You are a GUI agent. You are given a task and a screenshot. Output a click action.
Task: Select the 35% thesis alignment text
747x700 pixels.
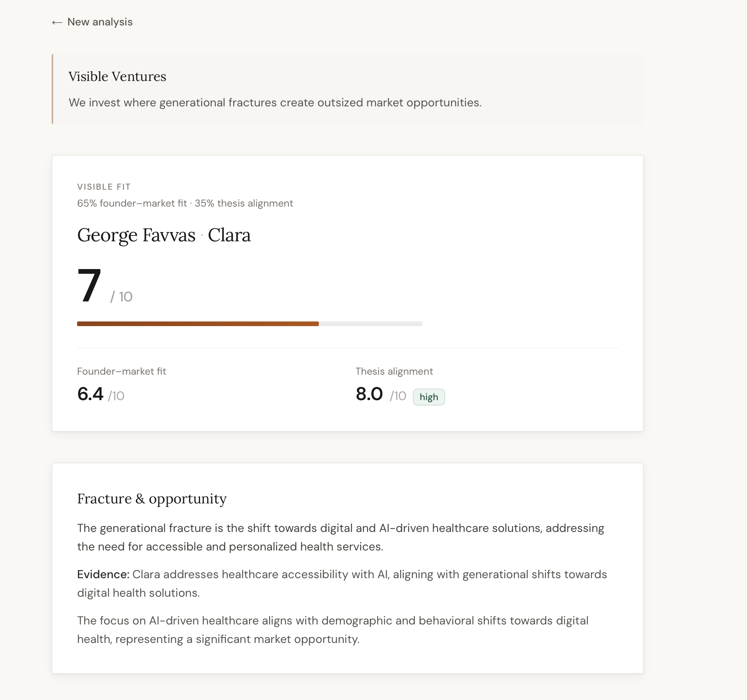tap(244, 203)
